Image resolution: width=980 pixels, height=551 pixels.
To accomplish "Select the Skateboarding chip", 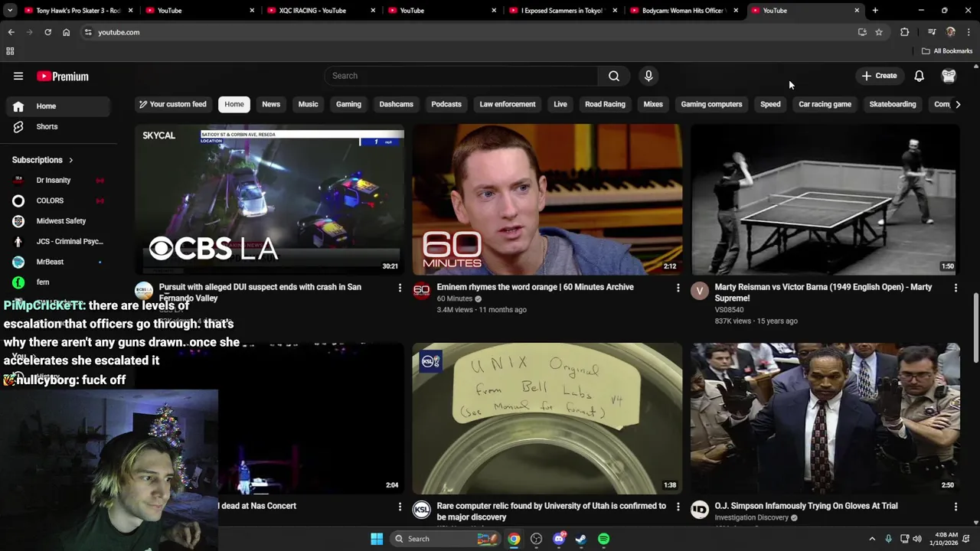I will pos(893,104).
